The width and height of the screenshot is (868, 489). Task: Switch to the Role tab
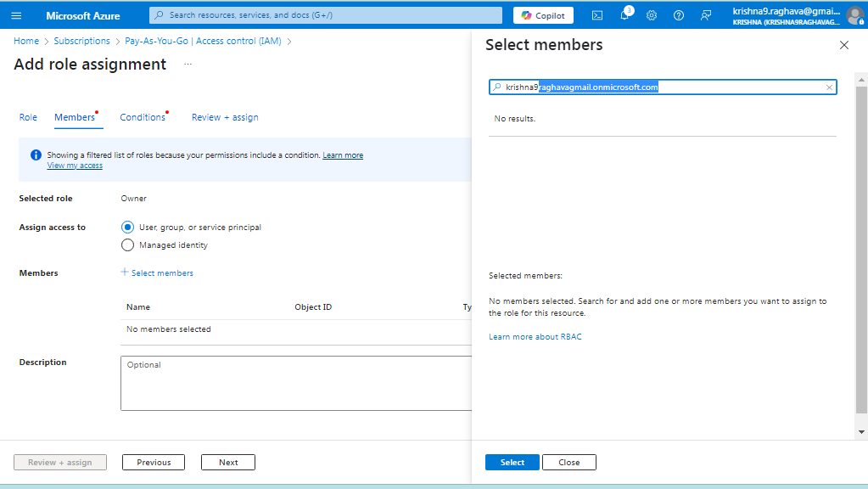28,117
